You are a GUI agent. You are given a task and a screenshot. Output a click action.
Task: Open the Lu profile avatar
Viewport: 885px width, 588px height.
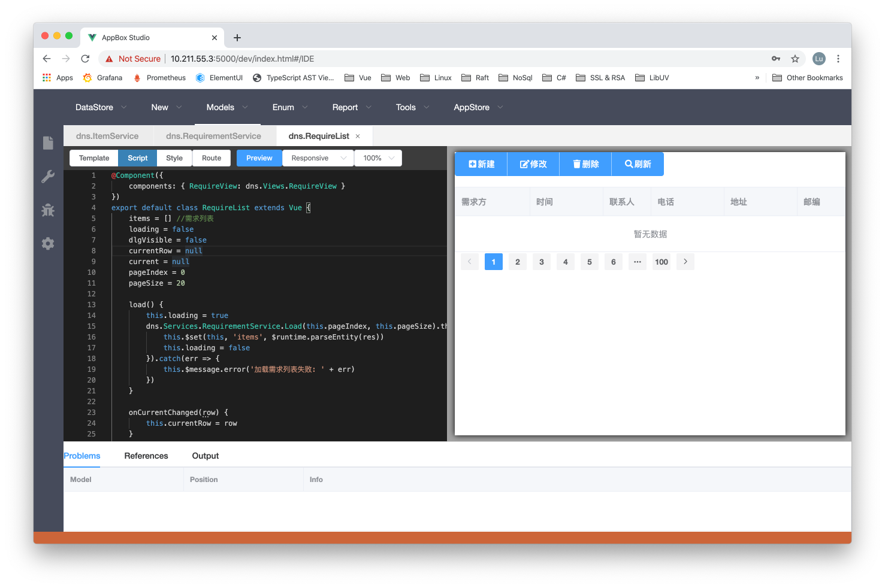819,59
